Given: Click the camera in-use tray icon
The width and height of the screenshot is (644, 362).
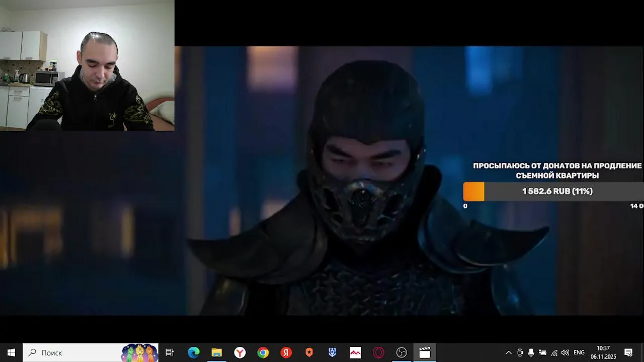Looking at the screenshot, I should pos(520,352).
